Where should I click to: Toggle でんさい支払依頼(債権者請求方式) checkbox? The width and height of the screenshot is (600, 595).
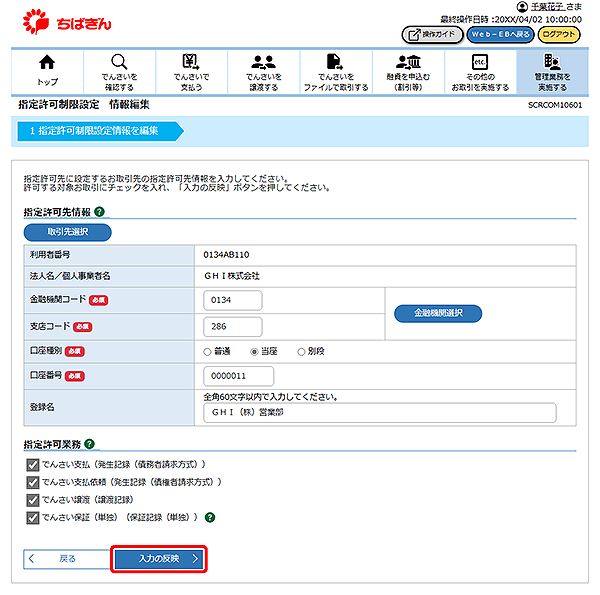(x=33, y=483)
